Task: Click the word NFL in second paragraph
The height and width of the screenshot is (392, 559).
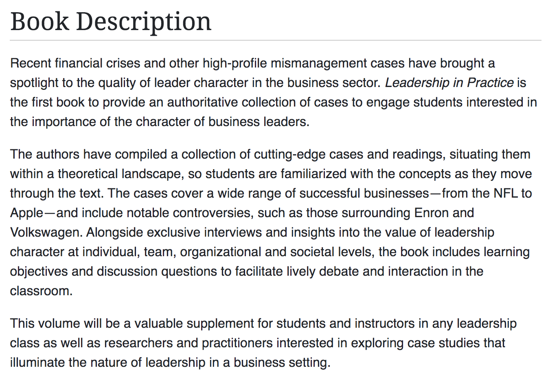Action: pos(505,193)
